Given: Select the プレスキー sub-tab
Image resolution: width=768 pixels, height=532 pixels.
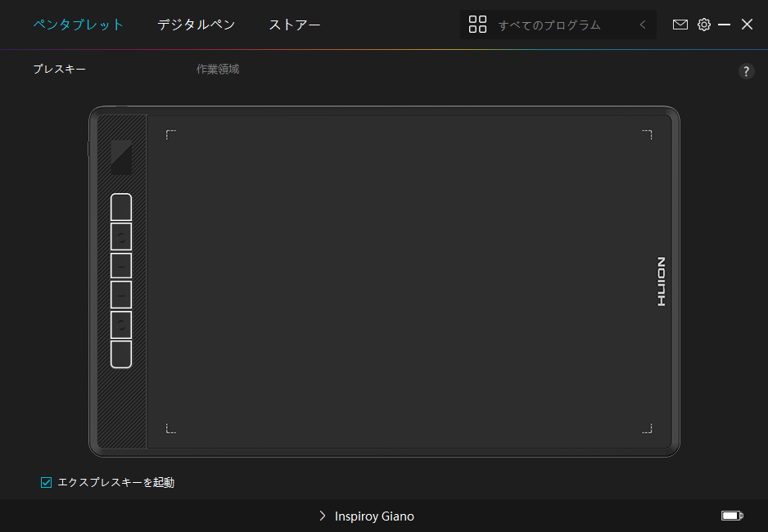Looking at the screenshot, I should tap(59, 69).
